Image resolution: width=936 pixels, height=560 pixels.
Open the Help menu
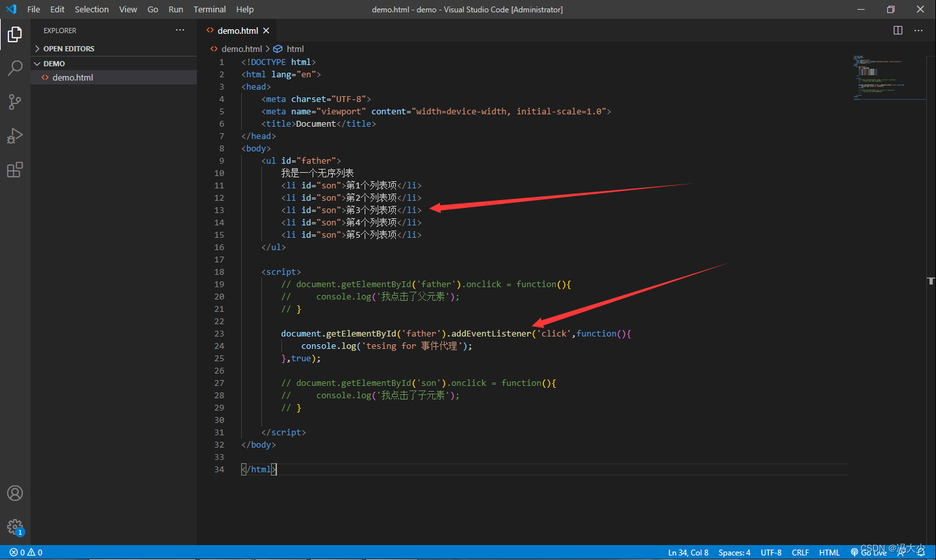point(245,9)
